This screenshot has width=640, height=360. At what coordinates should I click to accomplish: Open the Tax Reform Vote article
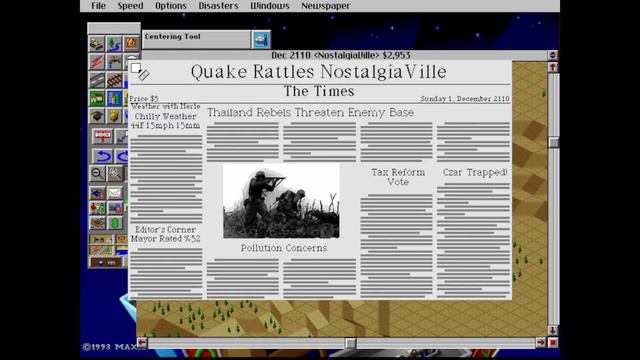coord(398,177)
